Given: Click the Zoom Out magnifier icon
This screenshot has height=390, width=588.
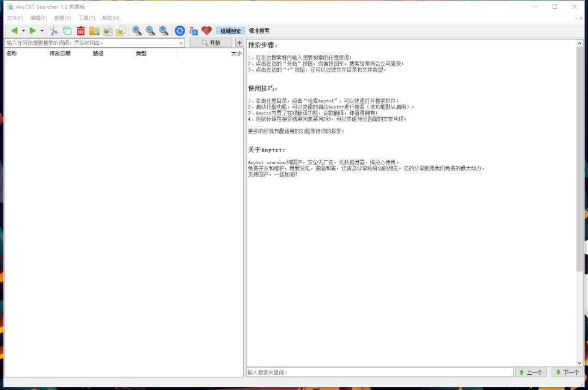Looking at the screenshot, I should pos(150,31).
